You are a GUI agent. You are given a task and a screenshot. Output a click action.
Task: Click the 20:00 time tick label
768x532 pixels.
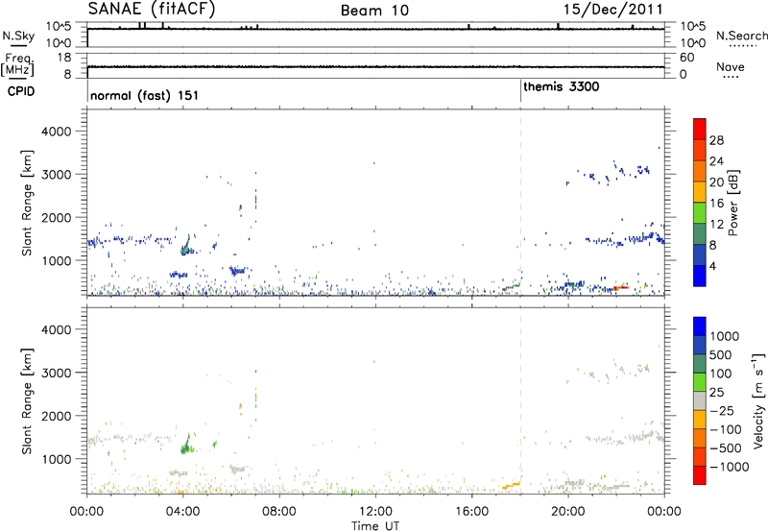pyautogui.click(x=567, y=512)
